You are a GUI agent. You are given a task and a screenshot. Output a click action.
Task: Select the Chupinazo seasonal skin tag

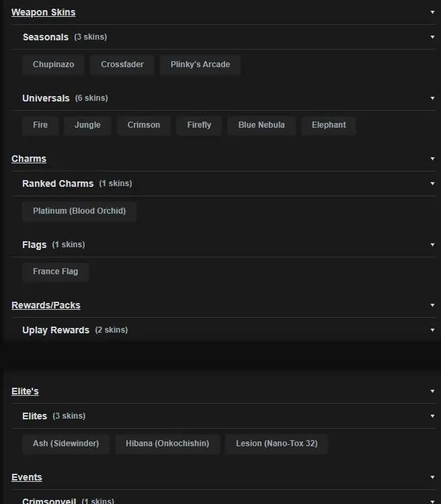click(53, 65)
